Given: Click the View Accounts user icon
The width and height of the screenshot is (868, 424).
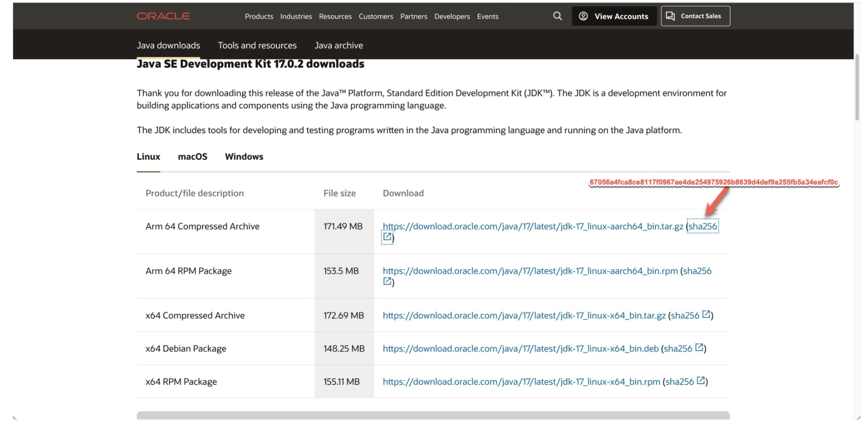Looking at the screenshot, I should [583, 16].
